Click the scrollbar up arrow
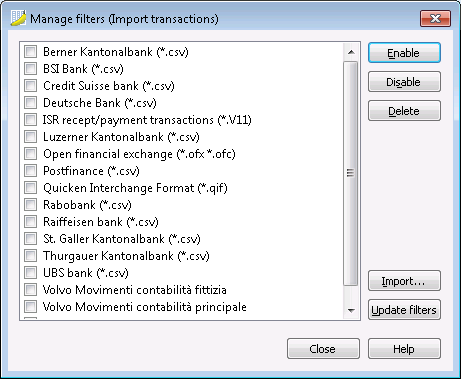This screenshot has height=379, width=461. pos(351,52)
